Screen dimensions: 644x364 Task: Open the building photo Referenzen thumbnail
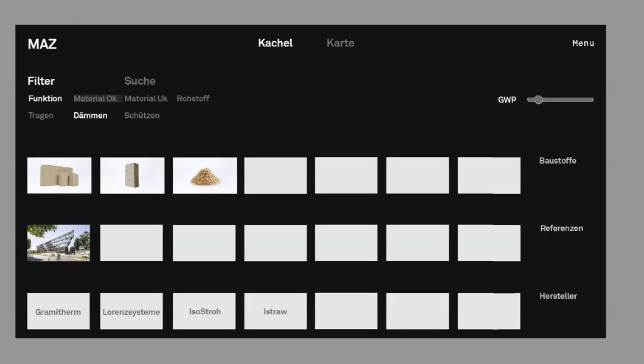coord(58,243)
